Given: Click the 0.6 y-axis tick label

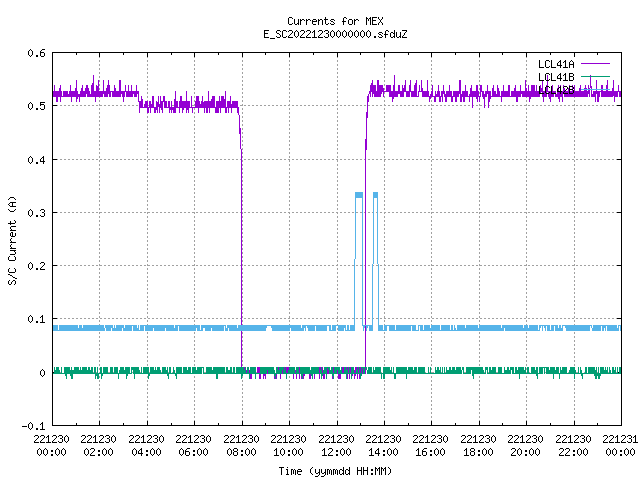Looking at the screenshot, I should (36, 53).
